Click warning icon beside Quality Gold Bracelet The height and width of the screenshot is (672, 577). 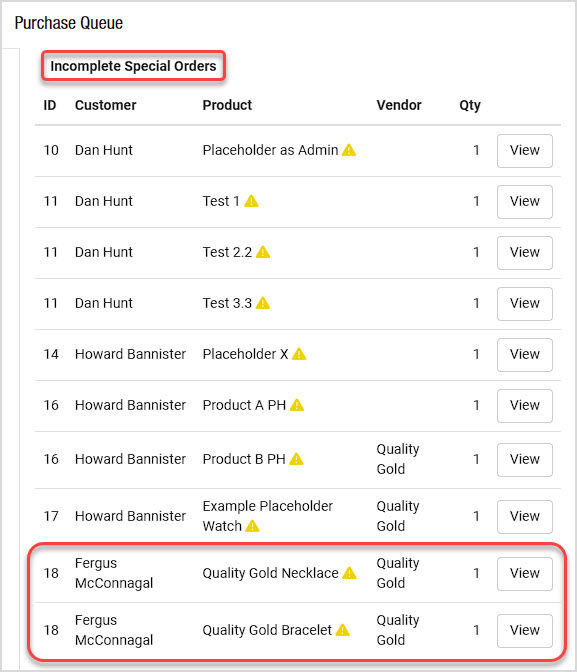click(x=343, y=630)
